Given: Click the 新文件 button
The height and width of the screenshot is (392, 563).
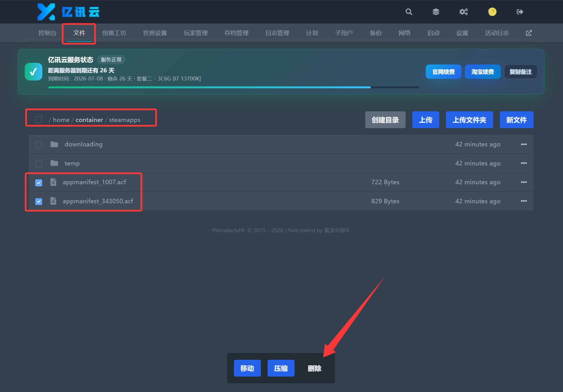Looking at the screenshot, I should point(516,120).
